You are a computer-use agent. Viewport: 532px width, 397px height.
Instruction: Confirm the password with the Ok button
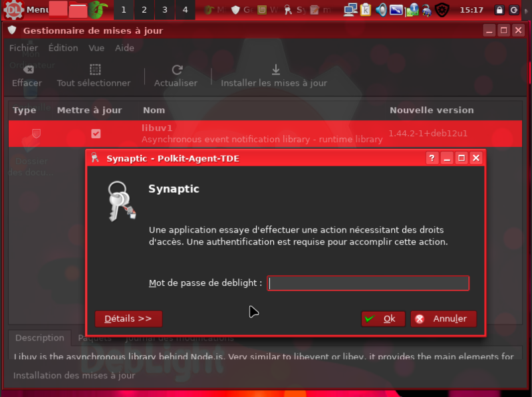[382, 319]
